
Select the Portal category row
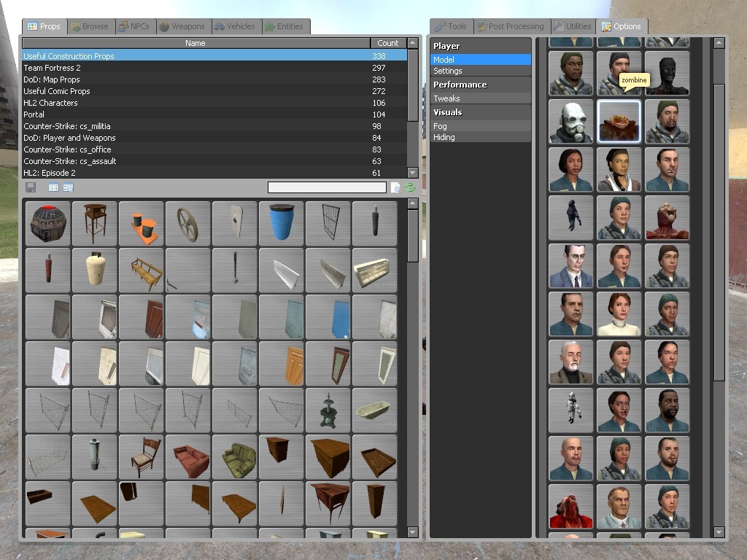[214, 114]
